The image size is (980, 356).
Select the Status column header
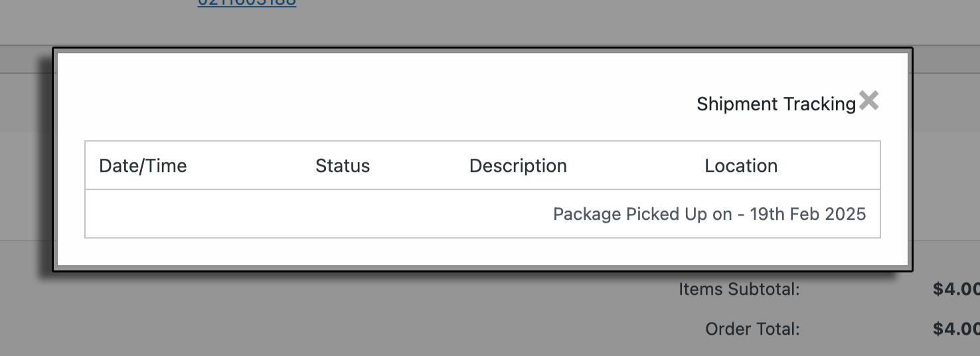(x=343, y=166)
